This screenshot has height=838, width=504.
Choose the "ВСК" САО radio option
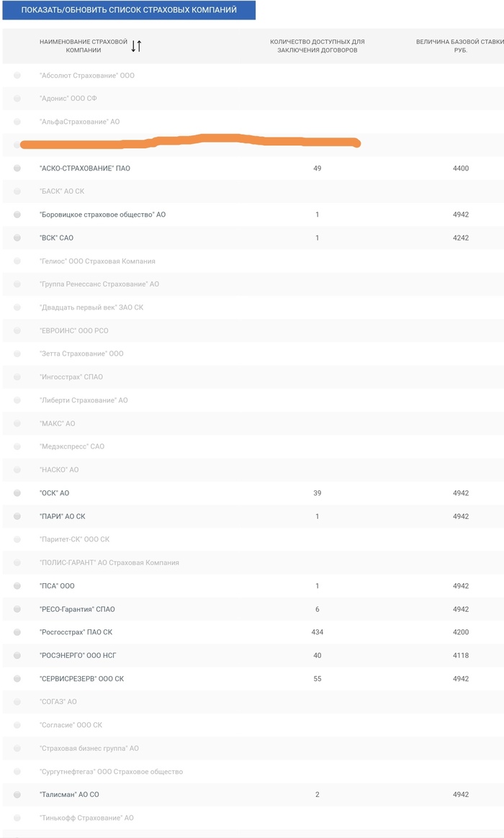(x=17, y=238)
